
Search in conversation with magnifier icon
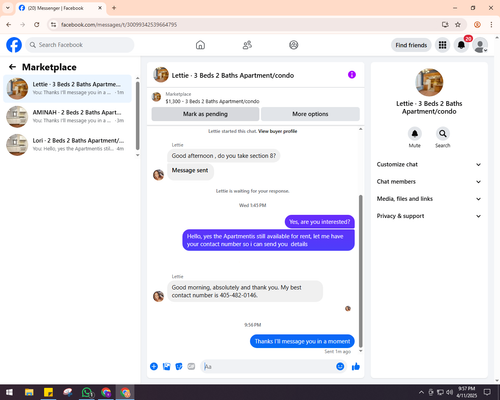click(x=443, y=134)
